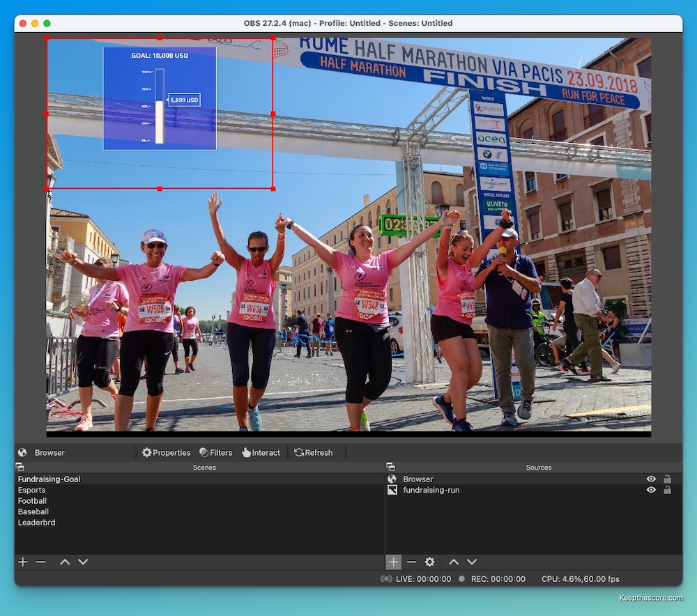Image resolution: width=697 pixels, height=616 pixels.
Task: Click the LIVE broadcast status icon
Action: [x=386, y=578]
